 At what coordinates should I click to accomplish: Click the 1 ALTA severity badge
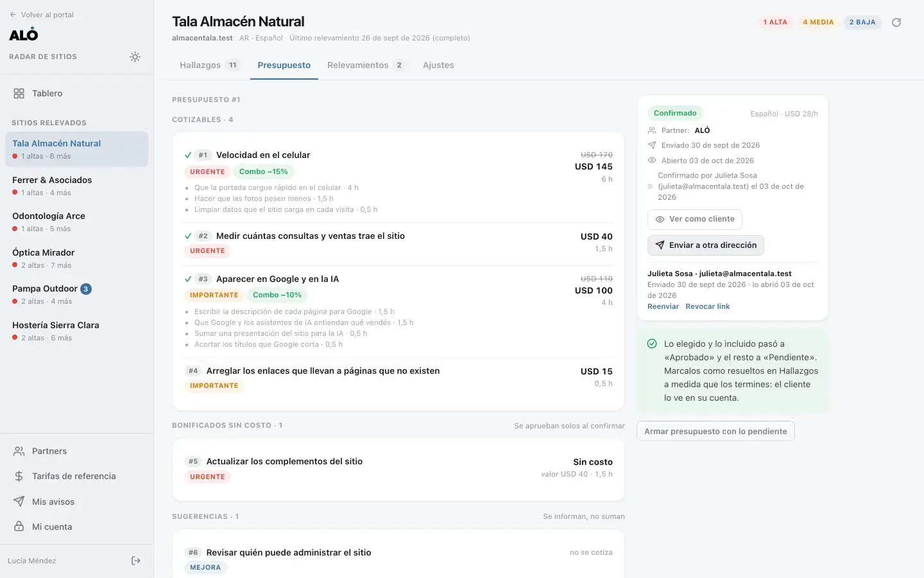point(775,22)
